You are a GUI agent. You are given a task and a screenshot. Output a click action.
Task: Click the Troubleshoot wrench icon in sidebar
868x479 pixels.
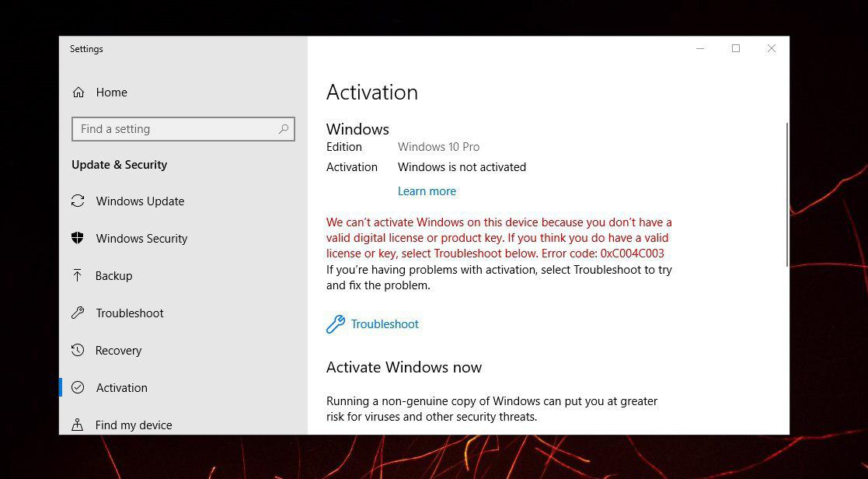(78, 313)
